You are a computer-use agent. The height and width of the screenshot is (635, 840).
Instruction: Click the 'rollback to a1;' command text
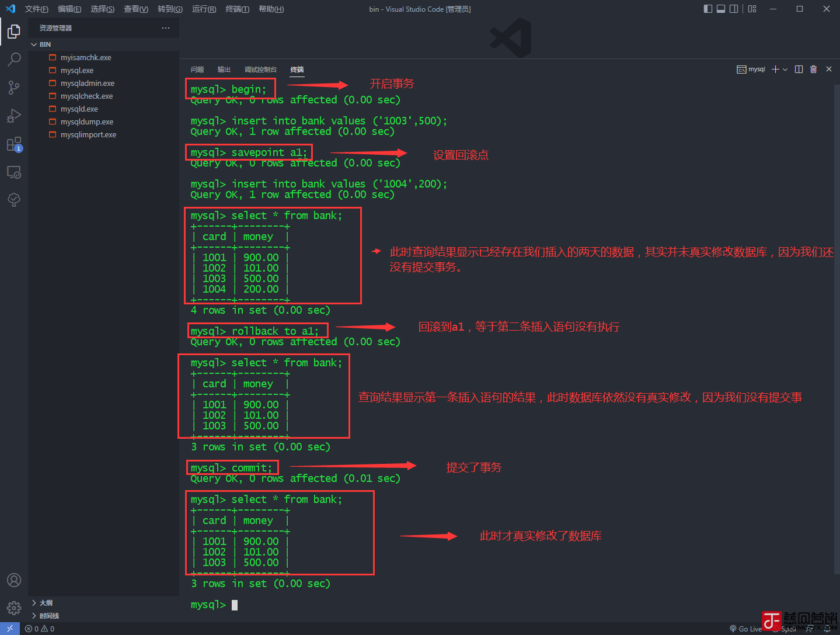[276, 331]
